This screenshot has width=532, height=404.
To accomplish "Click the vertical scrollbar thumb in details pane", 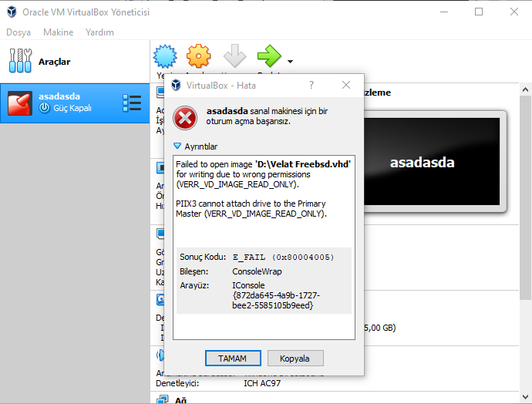I will 525,198.
